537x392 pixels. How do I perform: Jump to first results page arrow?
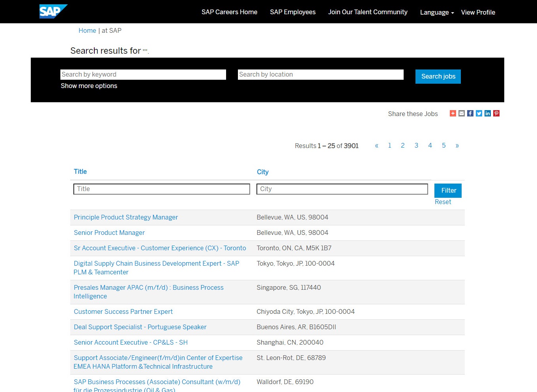(x=376, y=146)
